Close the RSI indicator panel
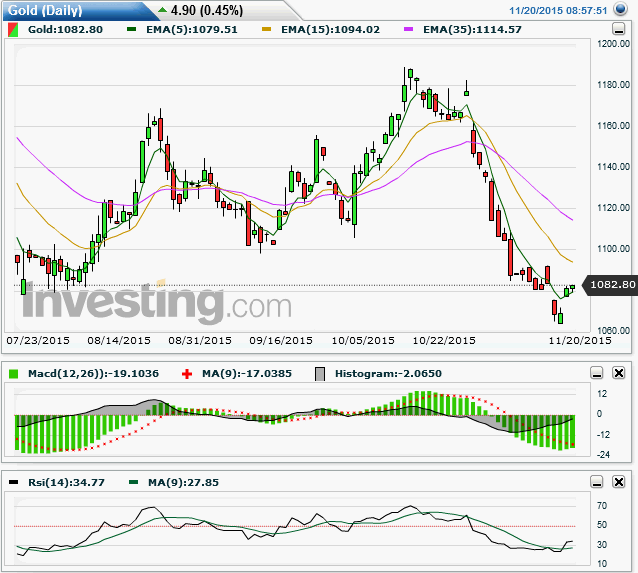This screenshot has width=638, height=573. pos(619,482)
